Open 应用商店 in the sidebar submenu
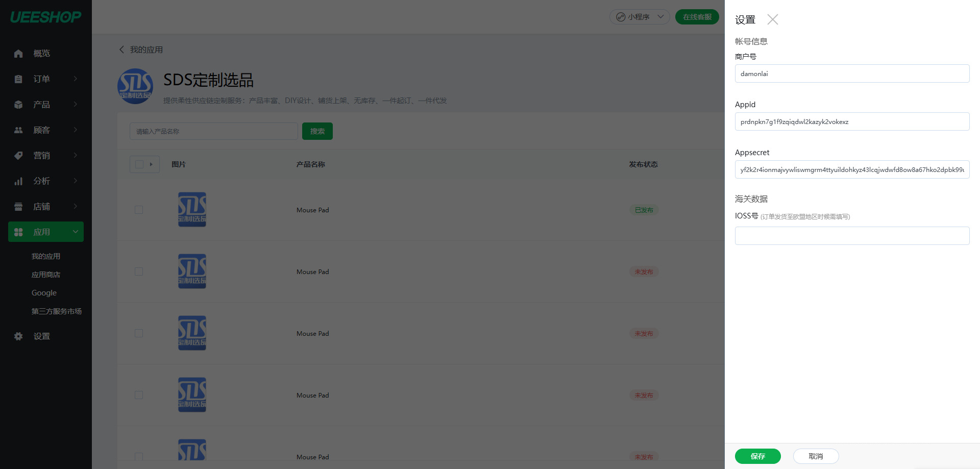This screenshot has height=469, width=980. [x=46, y=275]
